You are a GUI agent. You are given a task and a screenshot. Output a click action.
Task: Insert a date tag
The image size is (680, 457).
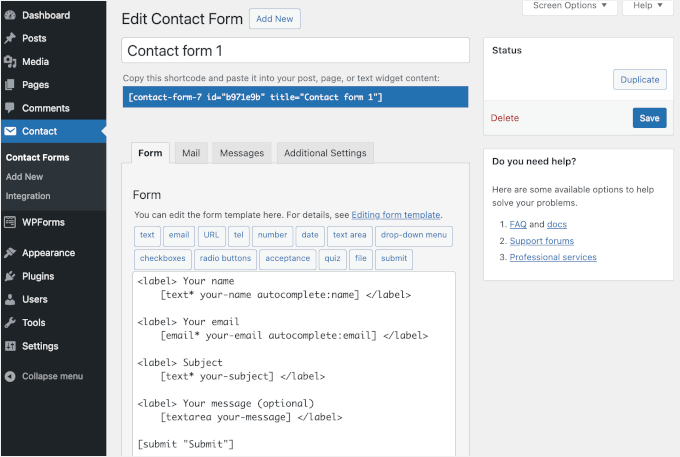[x=310, y=235]
